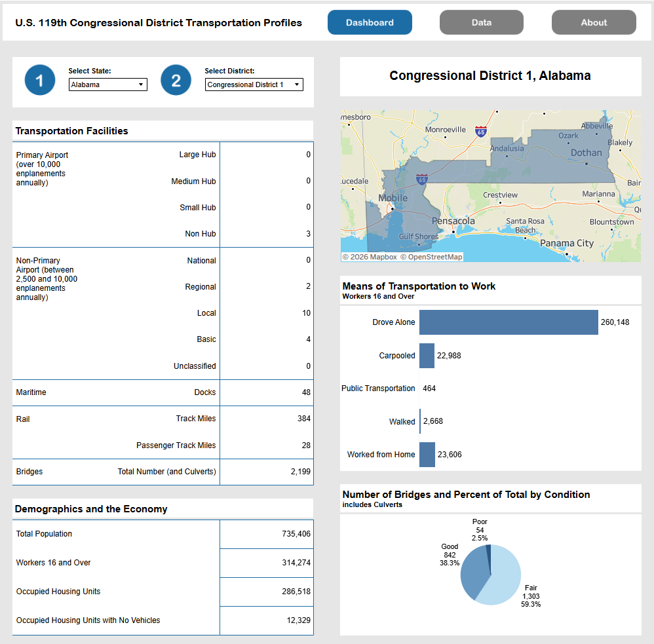654x644 pixels.
Task: Click the Non Hub airport count 3
Action: point(308,234)
